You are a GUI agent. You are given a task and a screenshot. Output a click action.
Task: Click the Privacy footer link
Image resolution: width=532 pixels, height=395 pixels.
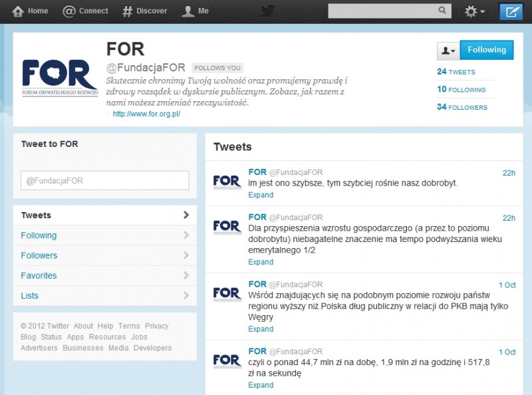pos(157,326)
